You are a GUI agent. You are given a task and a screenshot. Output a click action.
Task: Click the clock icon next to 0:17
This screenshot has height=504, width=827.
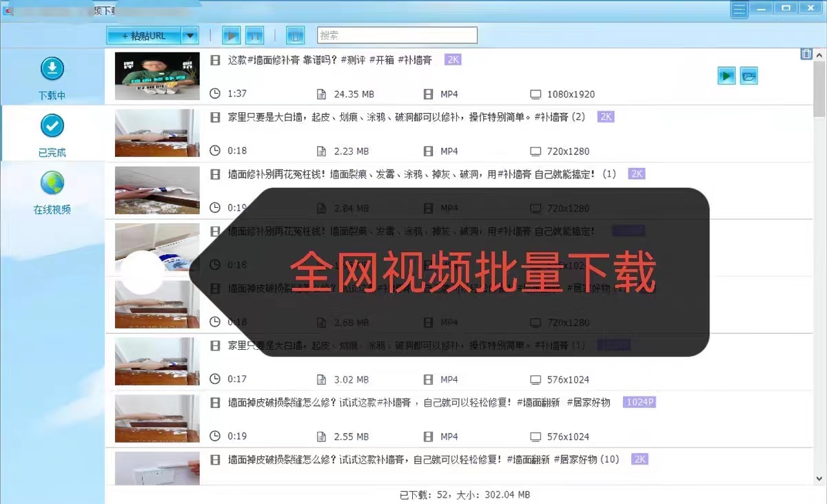(x=215, y=379)
